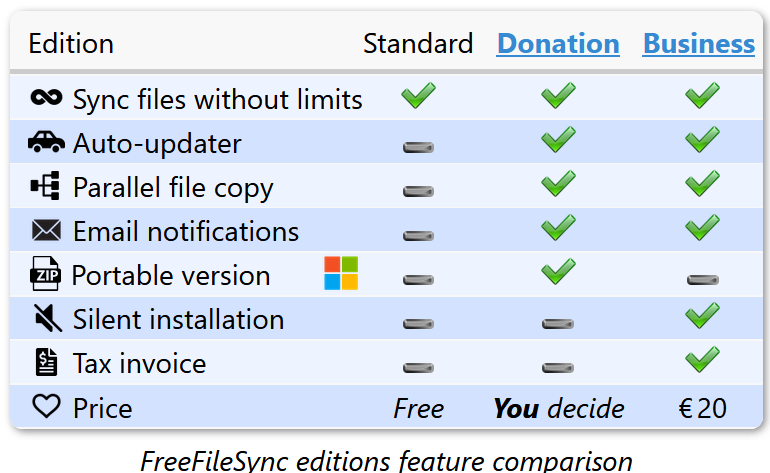This screenshot has width=770, height=473.
Task: Open the Business edition link
Action: pyautogui.click(x=698, y=44)
